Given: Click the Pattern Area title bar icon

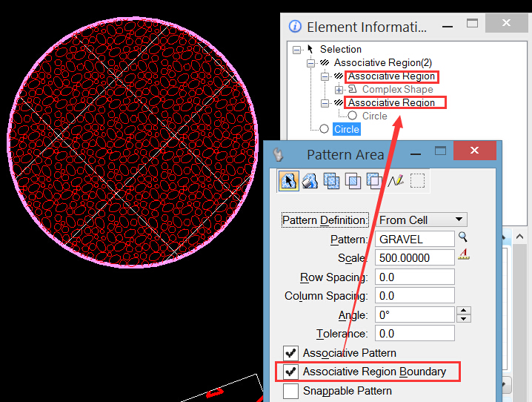Looking at the screenshot, I should pos(278,155).
